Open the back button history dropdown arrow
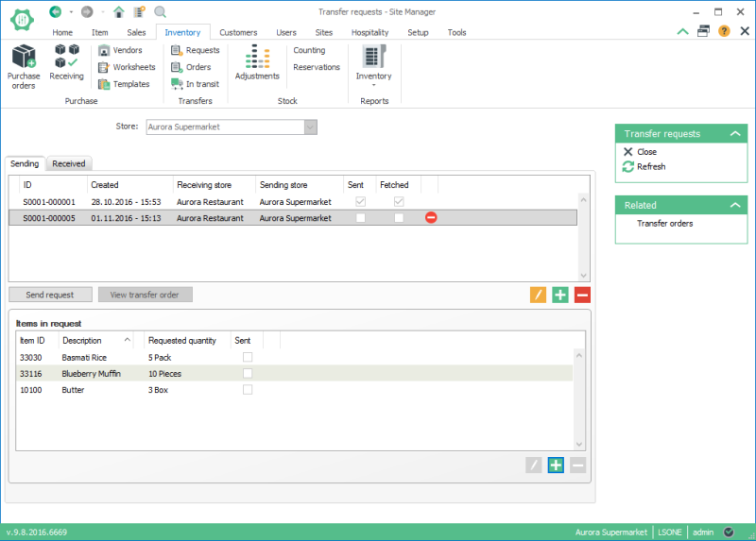The height and width of the screenshot is (541, 756). (x=71, y=11)
